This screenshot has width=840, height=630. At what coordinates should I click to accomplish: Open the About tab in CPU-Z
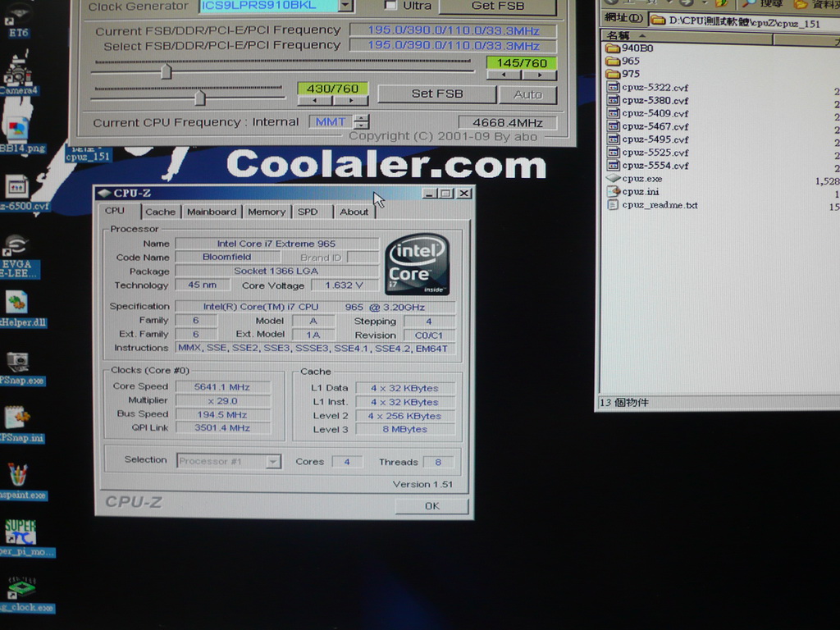coord(354,212)
